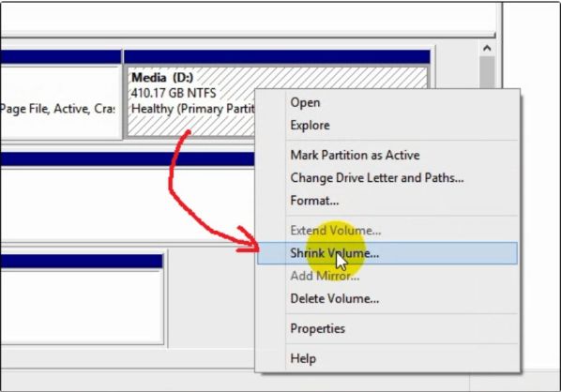Click the '410.17 GB NTFS' text

(174, 94)
